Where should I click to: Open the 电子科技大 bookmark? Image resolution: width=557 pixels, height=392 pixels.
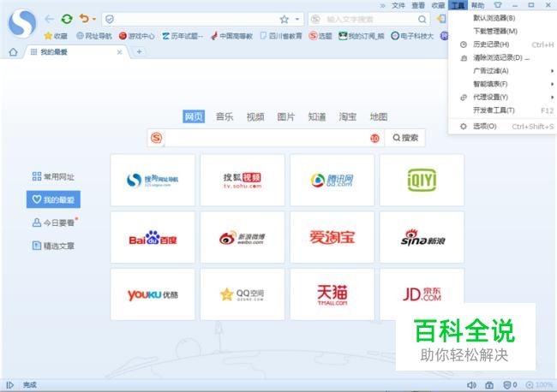point(412,36)
